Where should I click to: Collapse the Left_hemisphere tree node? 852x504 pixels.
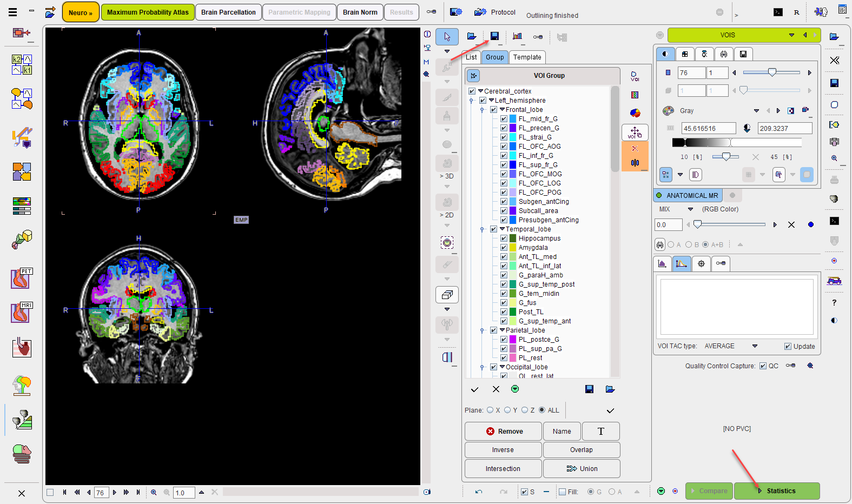491,101
